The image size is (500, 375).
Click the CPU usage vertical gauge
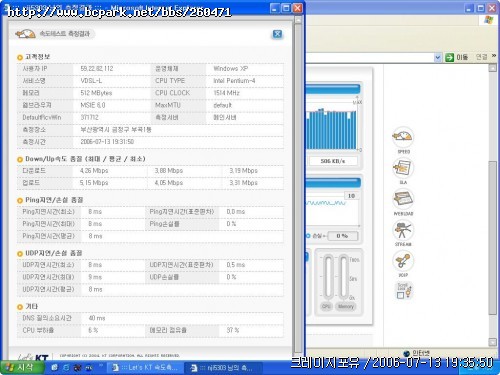[328, 277]
